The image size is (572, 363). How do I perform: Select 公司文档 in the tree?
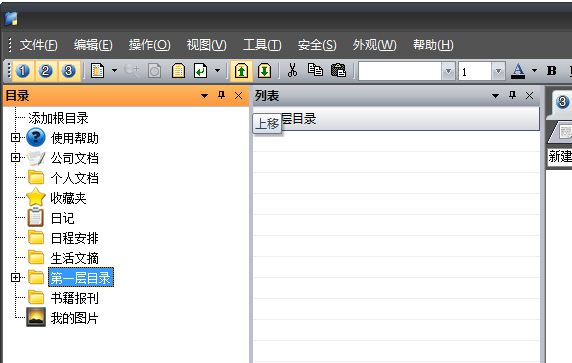point(74,158)
